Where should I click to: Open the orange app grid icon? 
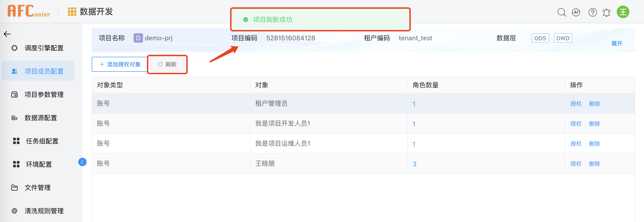tap(72, 12)
